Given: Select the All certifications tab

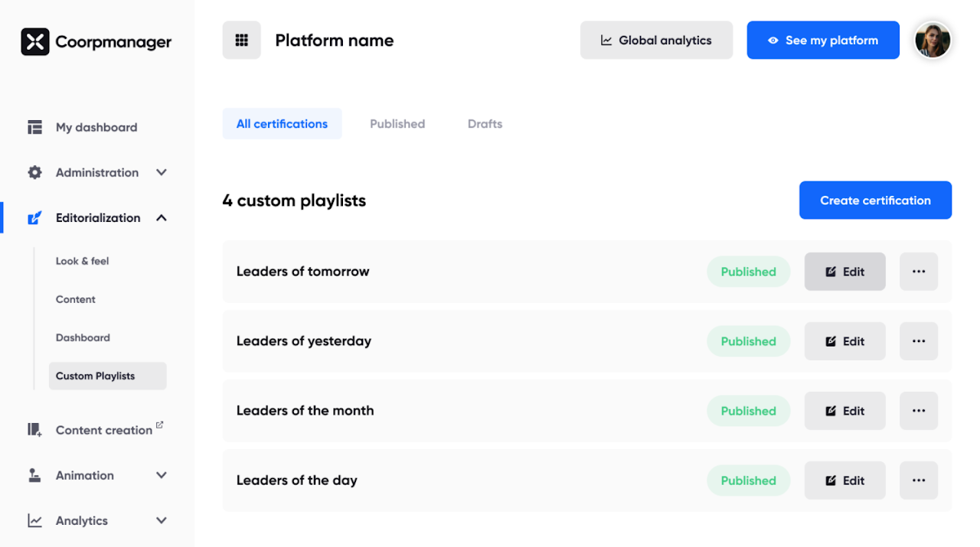Looking at the screenshot, I should [283, 124].
